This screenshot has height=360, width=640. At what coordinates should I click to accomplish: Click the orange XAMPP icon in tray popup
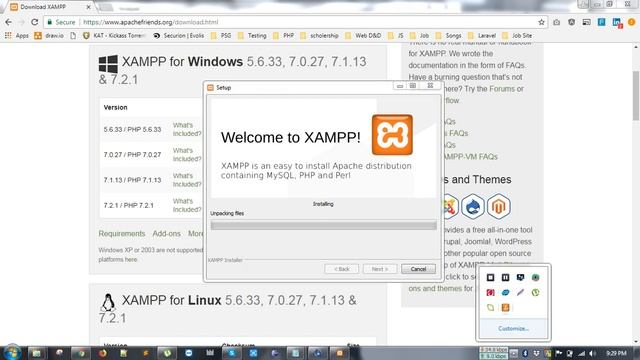click(x=505, y=307)
